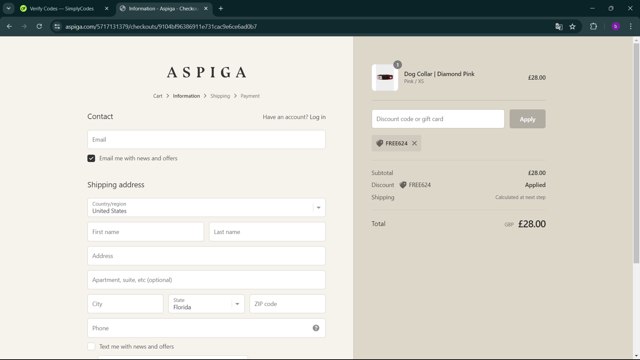640x360 pixels.
Task: Click the browser address bar URL
Action: tap(161, 27)
